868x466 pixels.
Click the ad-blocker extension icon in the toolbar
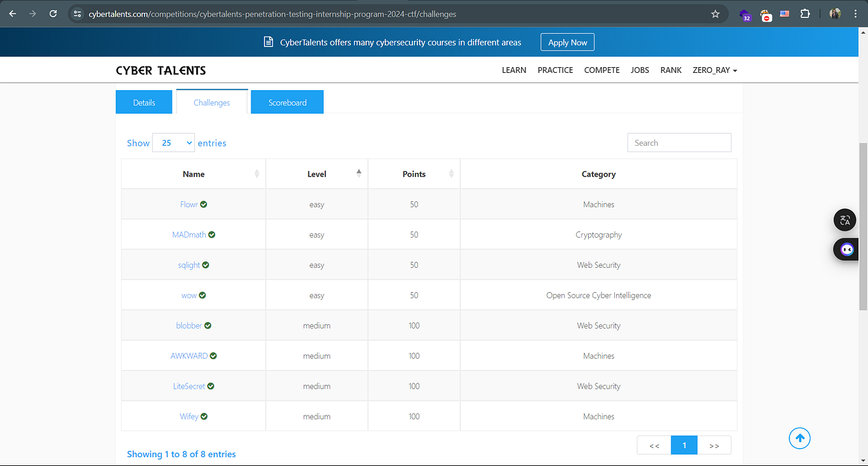point(766,13)
